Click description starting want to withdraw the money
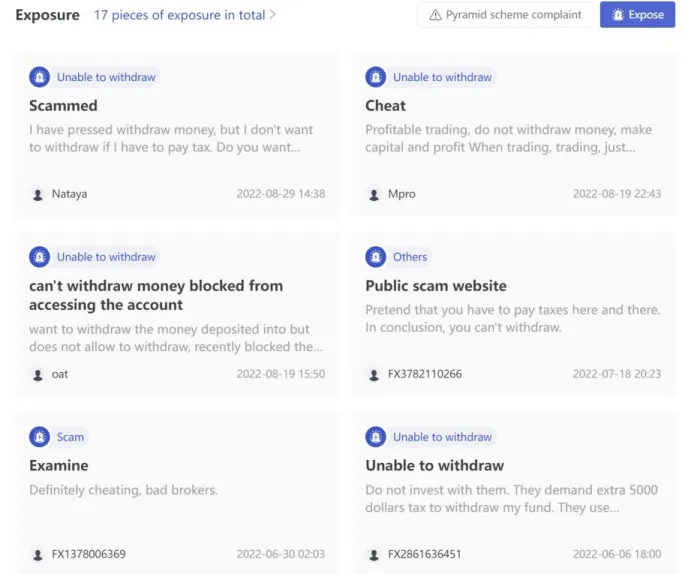This screenshot has height=574, width=686. (176, 338)
